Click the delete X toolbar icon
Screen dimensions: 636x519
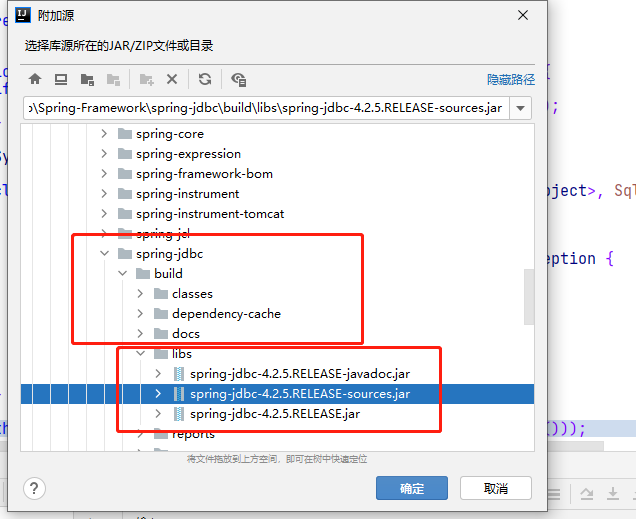[x=172, y=79]
